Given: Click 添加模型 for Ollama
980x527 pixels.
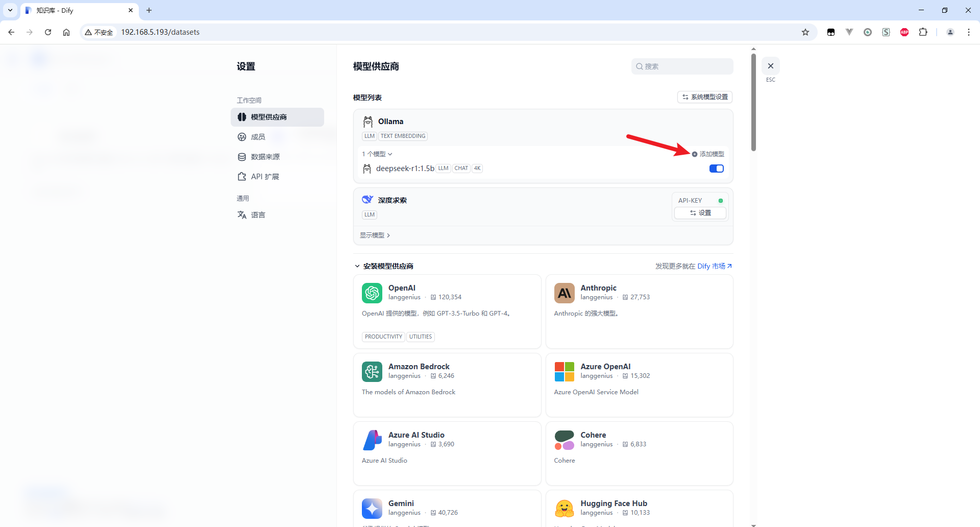Looking at the screenshot, I should (x=708, y=154).
